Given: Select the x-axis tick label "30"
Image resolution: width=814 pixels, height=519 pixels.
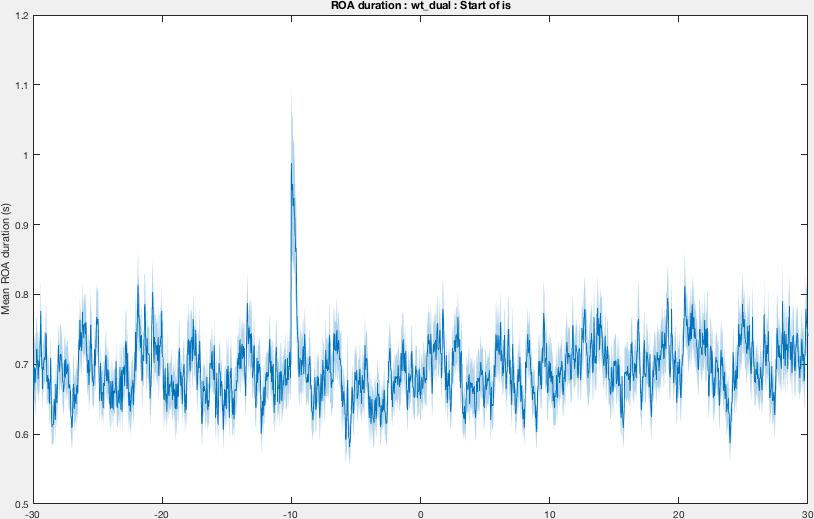Looking at the screenshot, I should (x=808, y=514).
